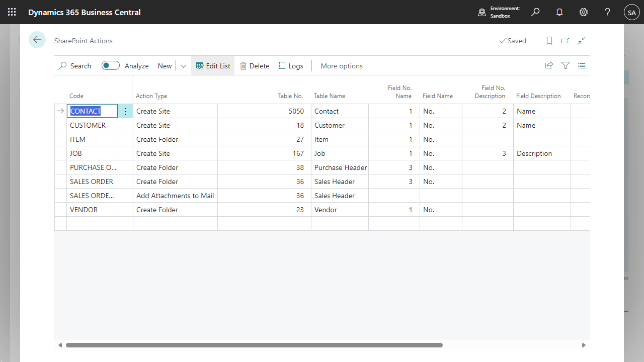Open page in new window
644x362 pixels.
point(566,41)
